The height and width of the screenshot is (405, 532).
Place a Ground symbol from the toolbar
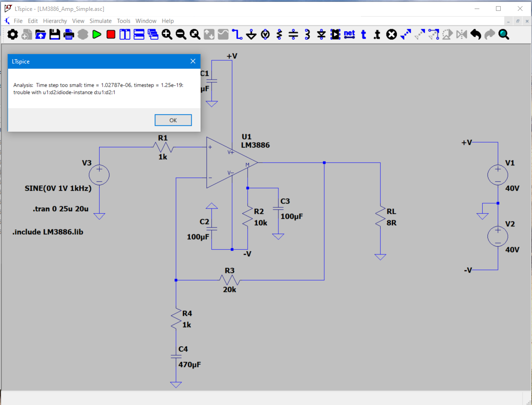(x=251, y=34)
